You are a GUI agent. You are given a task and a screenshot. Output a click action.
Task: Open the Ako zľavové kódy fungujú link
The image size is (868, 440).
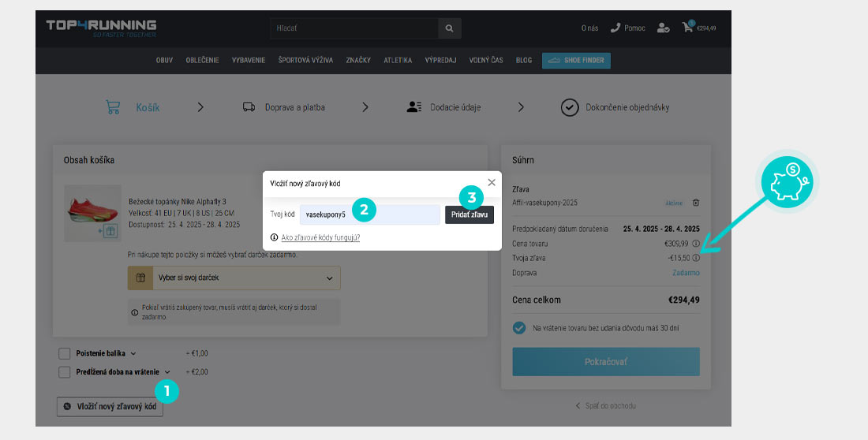320,237
